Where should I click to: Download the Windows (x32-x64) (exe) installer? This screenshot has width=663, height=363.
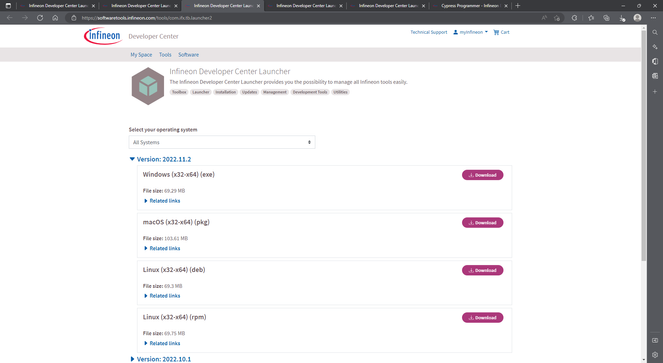click(x=482, y=175)
